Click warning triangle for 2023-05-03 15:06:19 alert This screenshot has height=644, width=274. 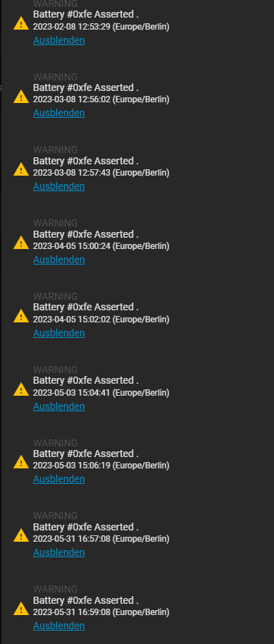tap(21, 462)
